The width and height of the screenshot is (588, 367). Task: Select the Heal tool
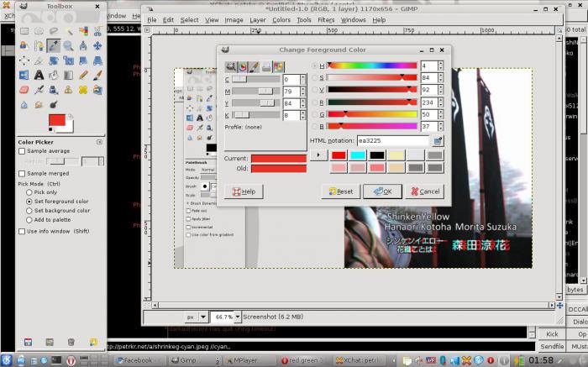(x=83, y=90)
